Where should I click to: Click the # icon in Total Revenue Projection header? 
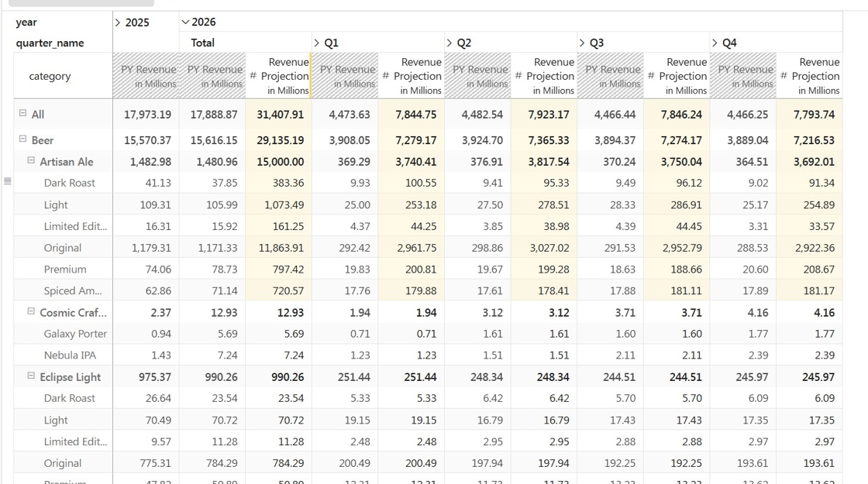click(253, 77)
